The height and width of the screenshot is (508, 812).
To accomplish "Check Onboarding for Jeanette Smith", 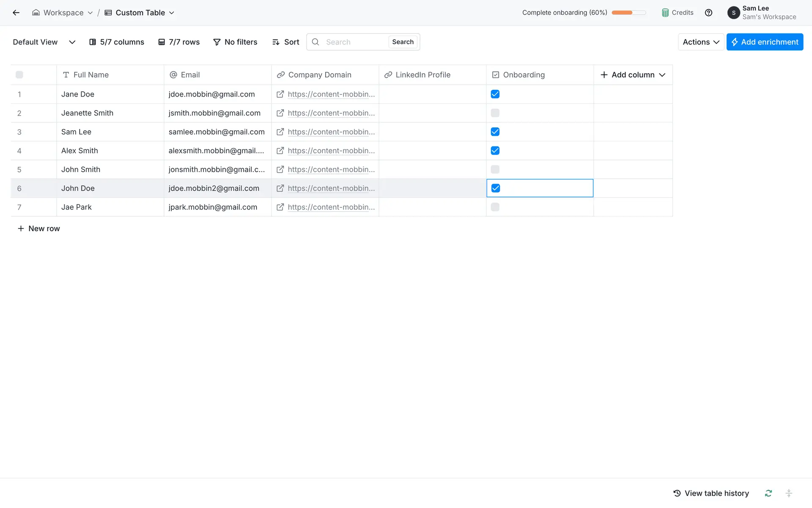I will coord(495,113).
